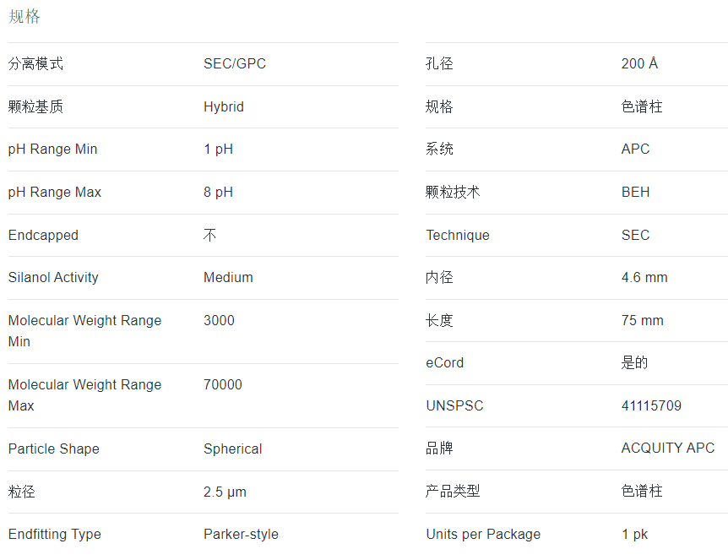Select the 200 Å pore size value
Viewport: 728px width, 560px height.
(x=639, y=63)
